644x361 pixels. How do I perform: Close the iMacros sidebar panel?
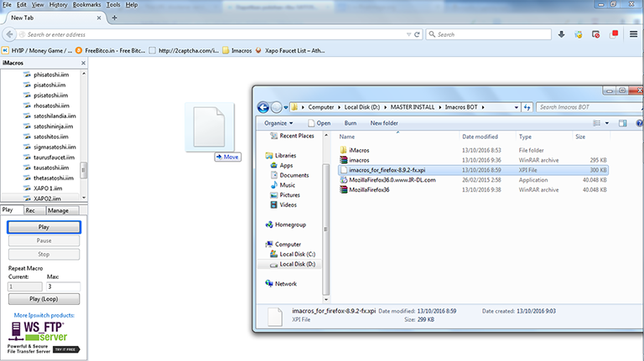click(83, 63)
